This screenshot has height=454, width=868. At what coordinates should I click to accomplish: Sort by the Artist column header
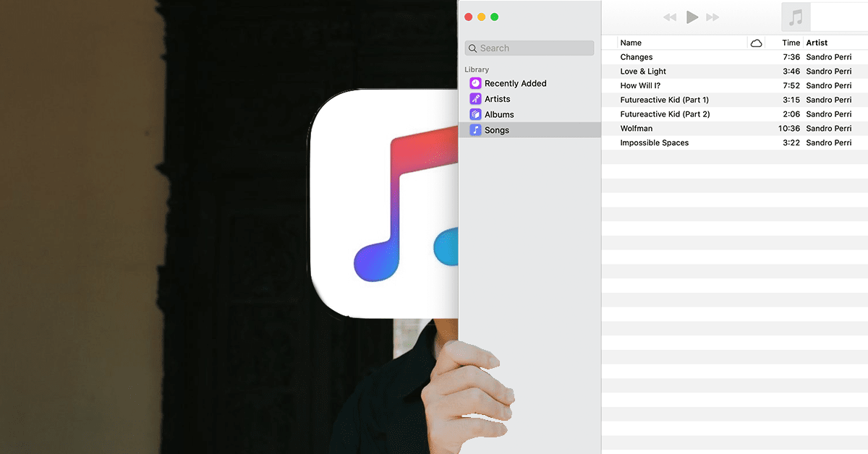816,42
